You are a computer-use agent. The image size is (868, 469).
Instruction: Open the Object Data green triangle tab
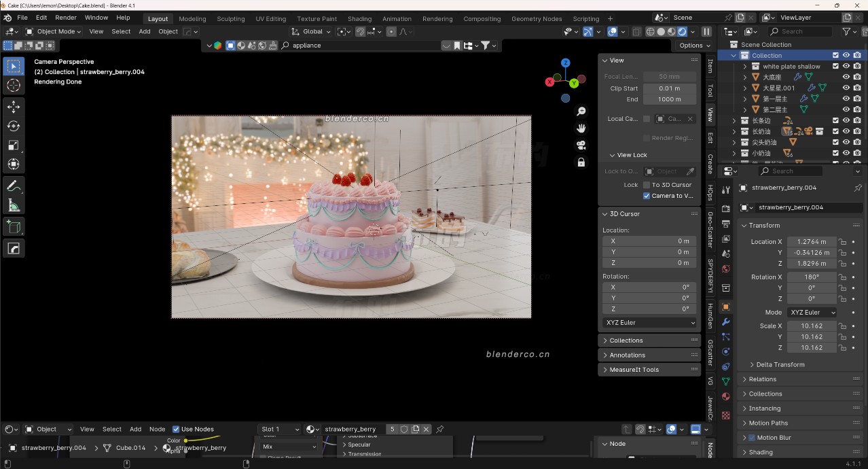click(726, 381)
